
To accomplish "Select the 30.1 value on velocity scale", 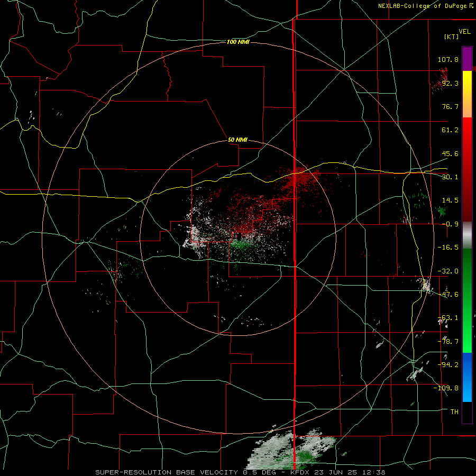I will pyautogui.click(x=450, y=177).
